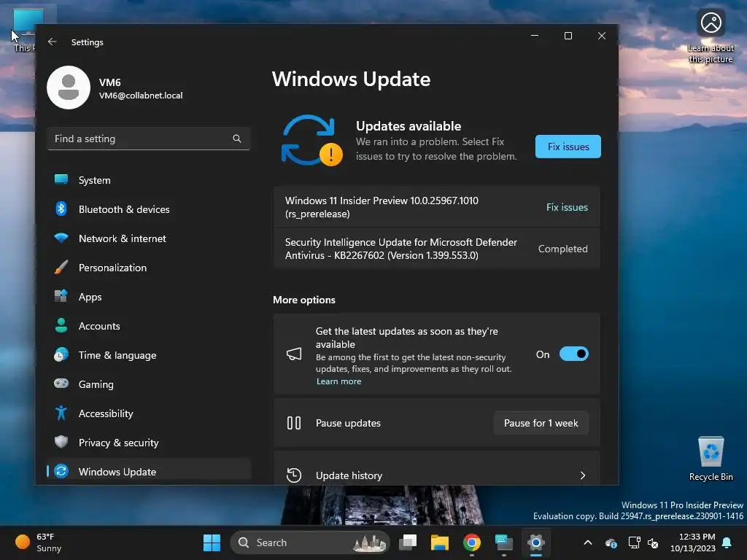Click the network display tray icon

[634, 542]
